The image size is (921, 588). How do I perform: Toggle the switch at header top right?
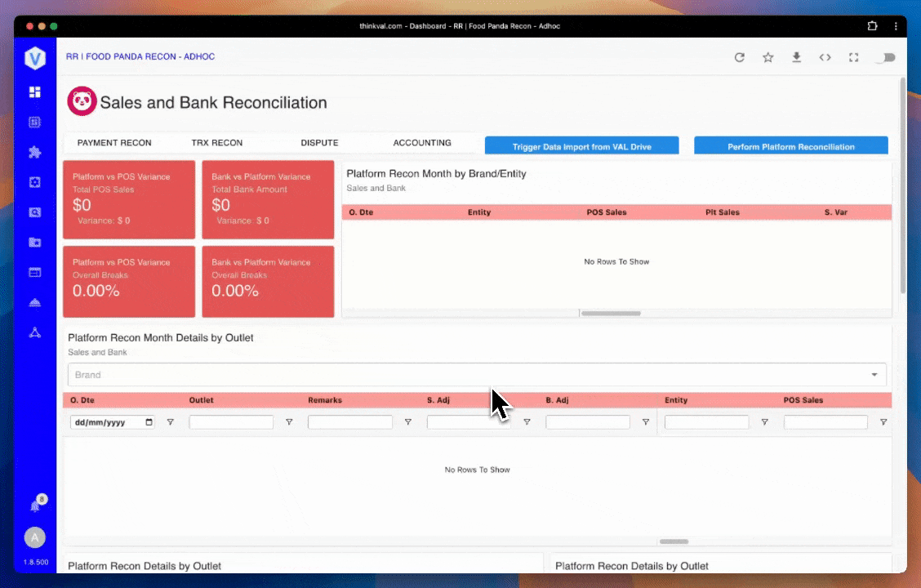click(x=886, y=57)
